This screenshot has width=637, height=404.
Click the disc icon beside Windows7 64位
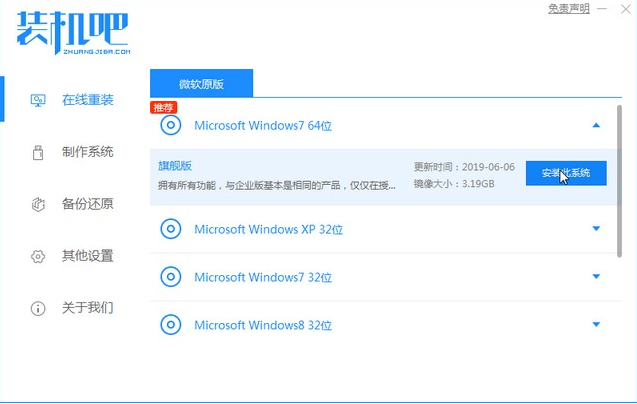coord(171,125)
